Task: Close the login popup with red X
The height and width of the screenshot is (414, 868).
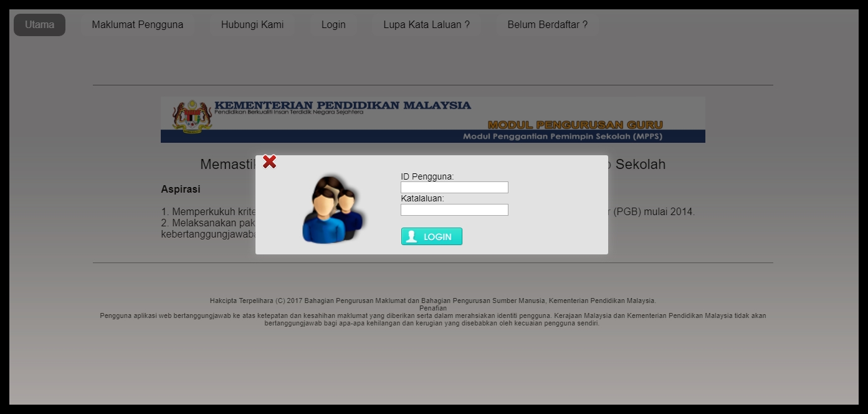Action: point(269,162)
